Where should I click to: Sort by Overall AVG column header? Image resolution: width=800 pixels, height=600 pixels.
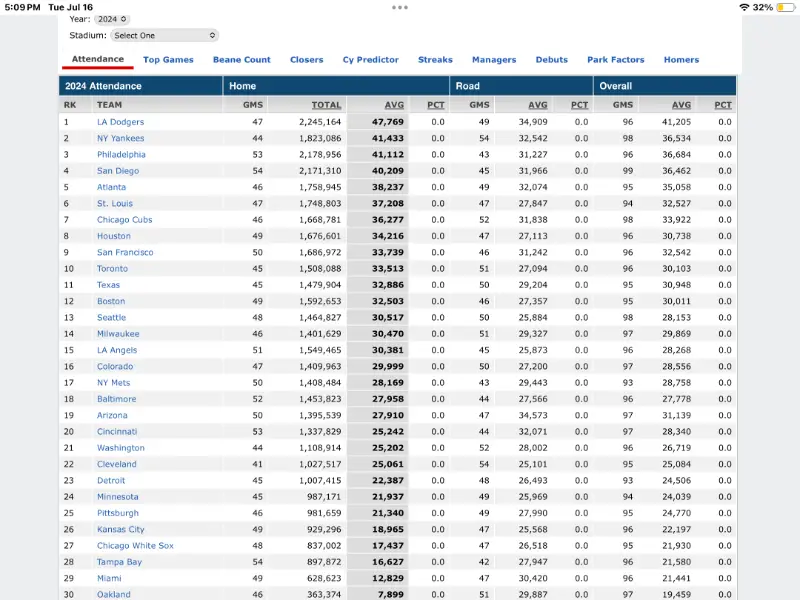coord(681,105)
